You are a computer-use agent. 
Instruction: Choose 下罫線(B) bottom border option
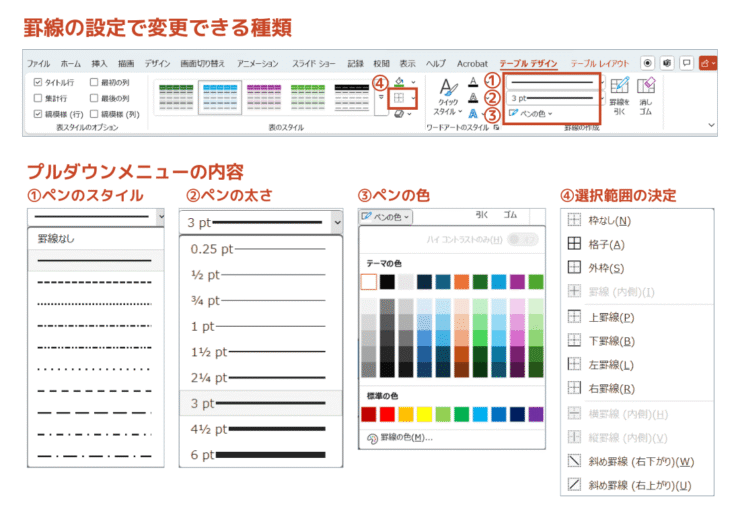[x=637, y=340]
